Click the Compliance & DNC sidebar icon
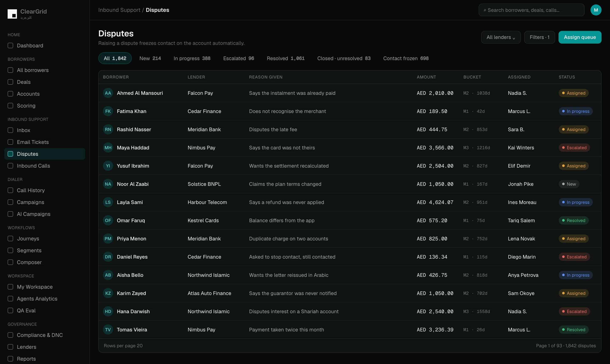This screenshot has width=610, height=364. click(x=10, y=335)
